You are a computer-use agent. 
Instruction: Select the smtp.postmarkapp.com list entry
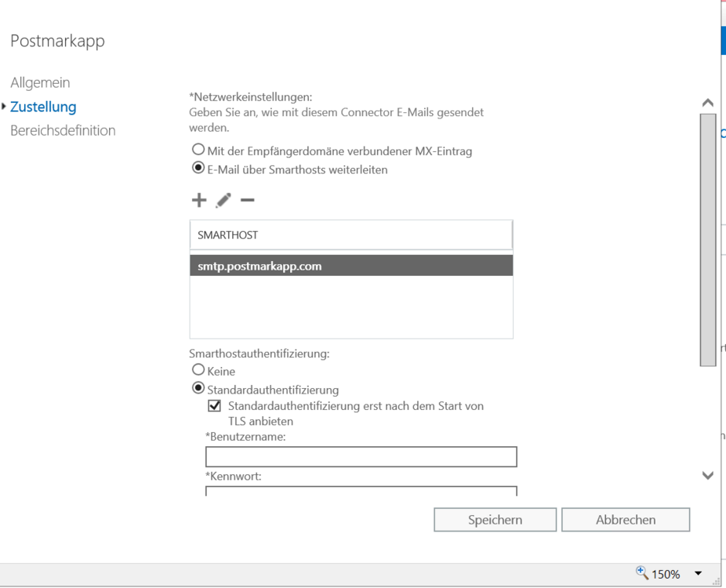tap(350, 266)
